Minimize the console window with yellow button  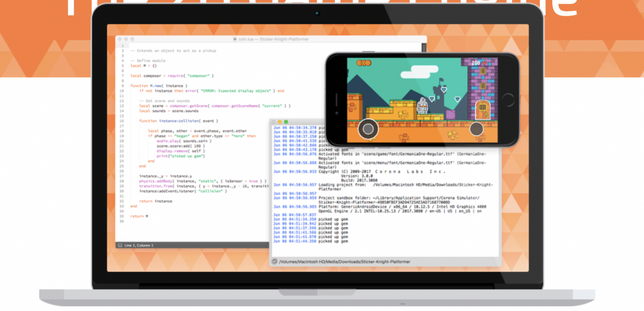click(280, 122)
